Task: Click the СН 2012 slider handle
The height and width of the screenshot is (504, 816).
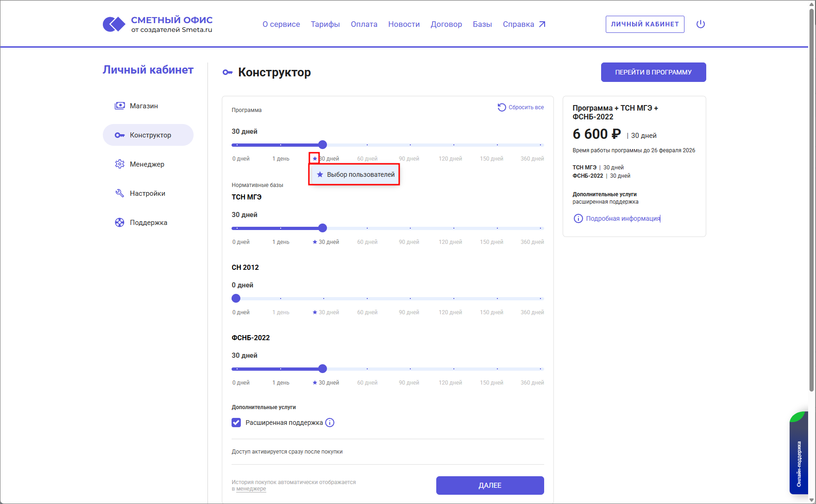Action: click(236, 299)
